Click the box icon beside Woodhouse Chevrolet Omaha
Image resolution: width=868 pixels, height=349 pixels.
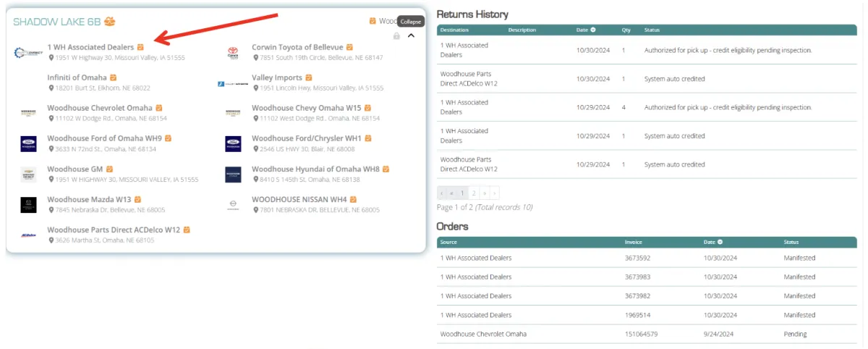click(159, 108)
